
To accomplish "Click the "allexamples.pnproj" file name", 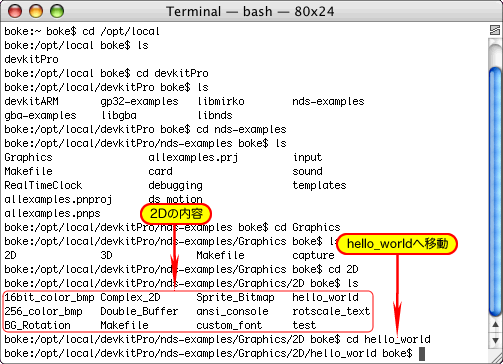I will (x=58, y=200).
